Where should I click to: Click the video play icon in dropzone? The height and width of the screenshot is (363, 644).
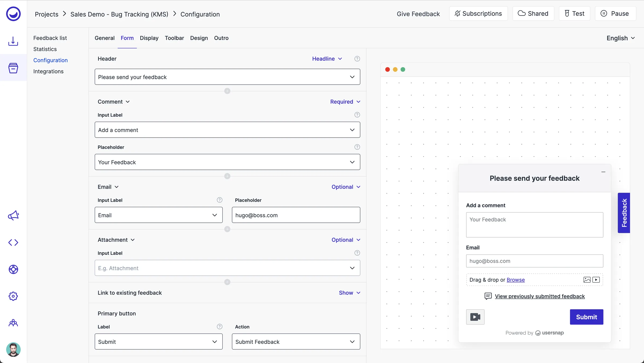[596, 280]
